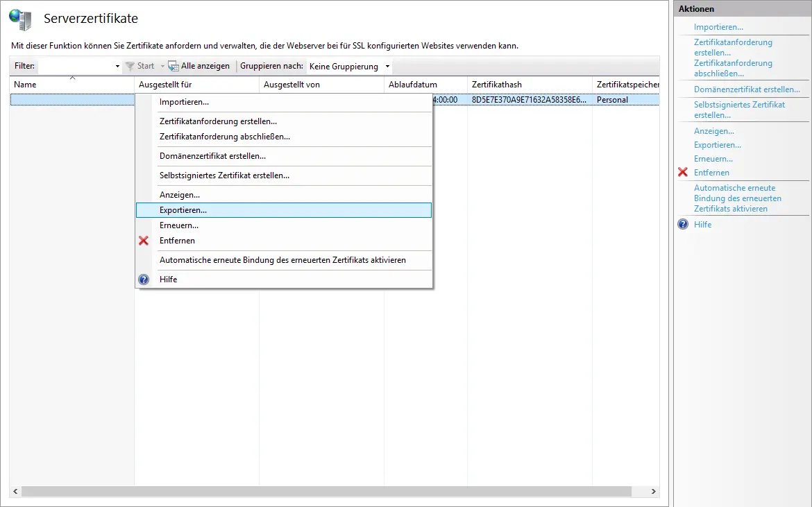The height and width of the screenshot is (507, 812).
Task: Click Anzeigen... link in Aktionen pane
Action: pos(713,131)
